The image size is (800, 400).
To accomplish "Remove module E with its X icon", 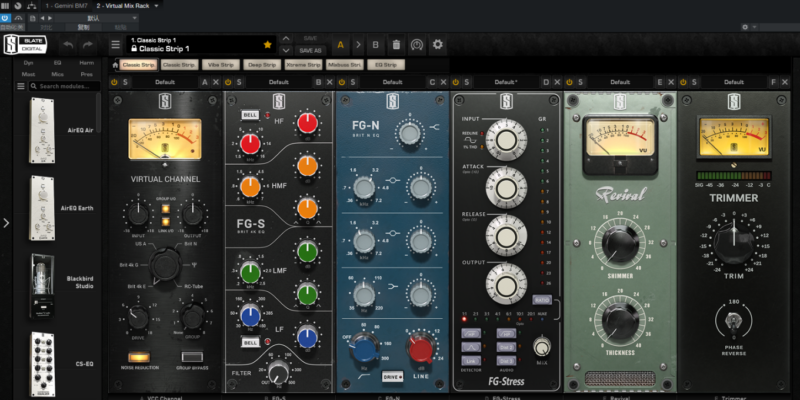I will point(671,82).
